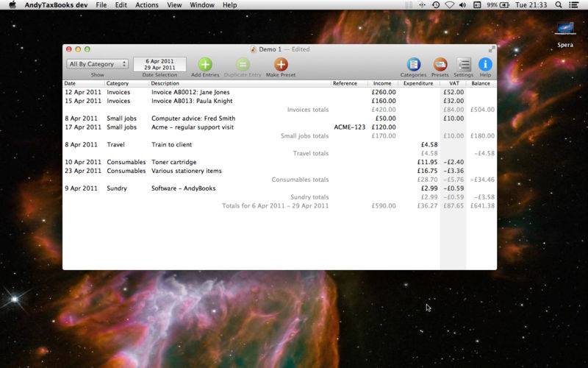
Task: Click the date selection range field
Action: coord(159,64)
